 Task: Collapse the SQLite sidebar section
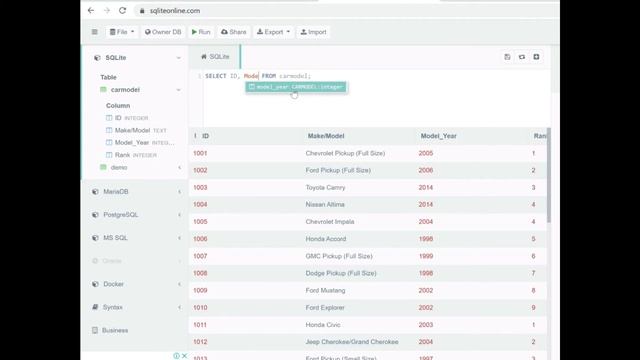tap(178, 58)
